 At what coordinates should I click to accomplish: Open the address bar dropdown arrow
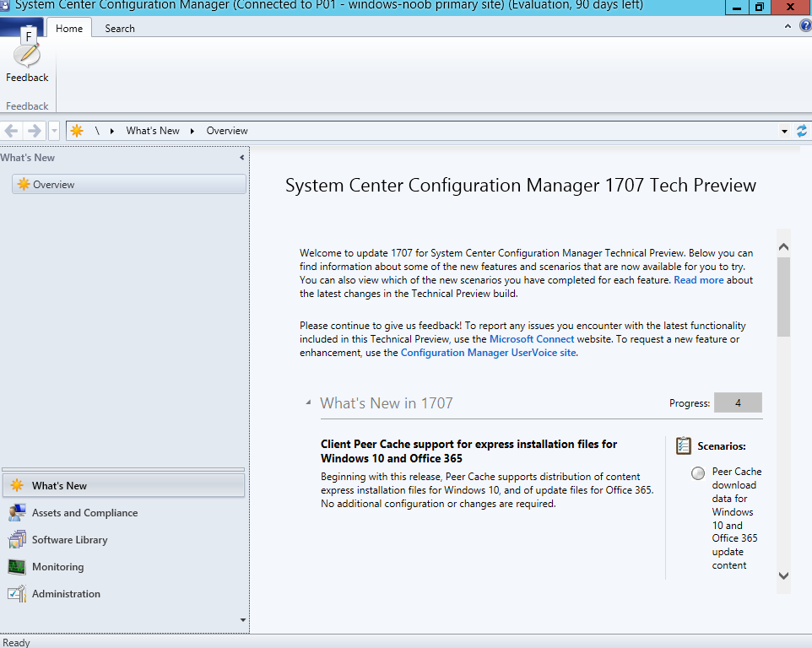click(784, 132)
